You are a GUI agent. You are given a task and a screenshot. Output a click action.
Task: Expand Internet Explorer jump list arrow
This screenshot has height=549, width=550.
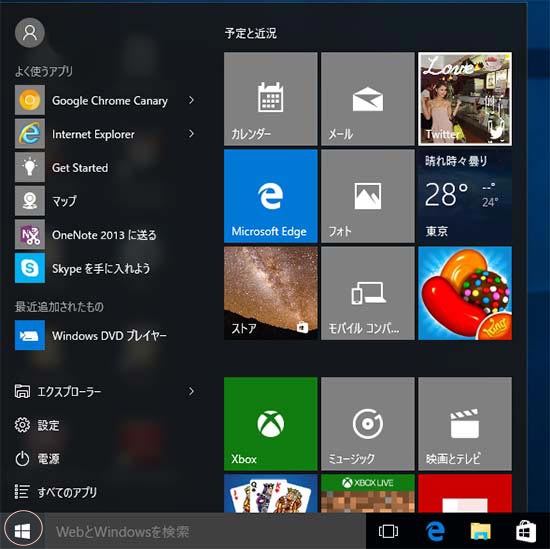point(191,134)
